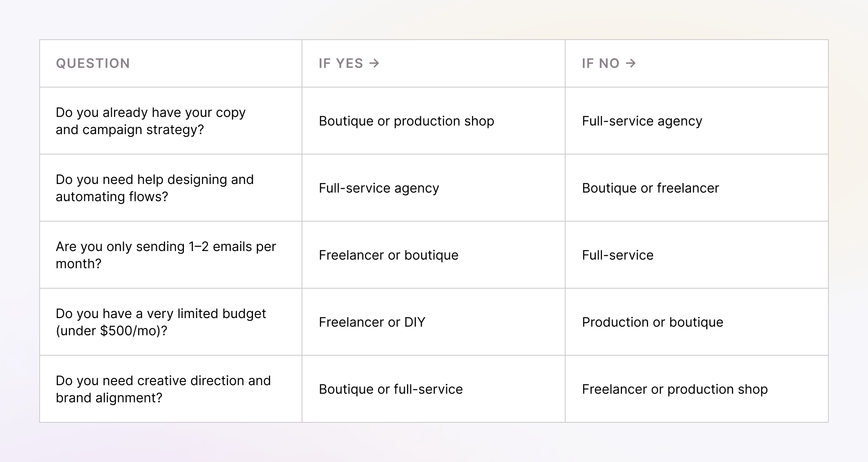This screenshot has height=462, width=868.
Task: Click the arrow icon next to IF NO
Action: (x=632, y=63)
